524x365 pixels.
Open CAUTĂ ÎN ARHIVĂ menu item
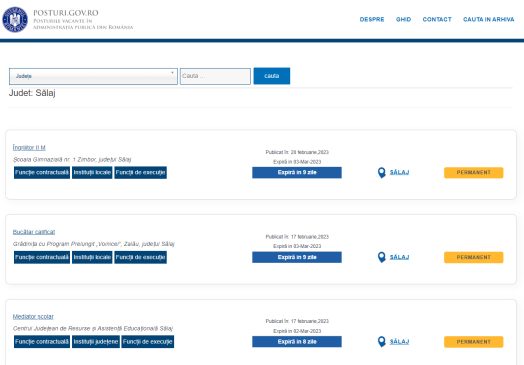click(x=488, y=19)
